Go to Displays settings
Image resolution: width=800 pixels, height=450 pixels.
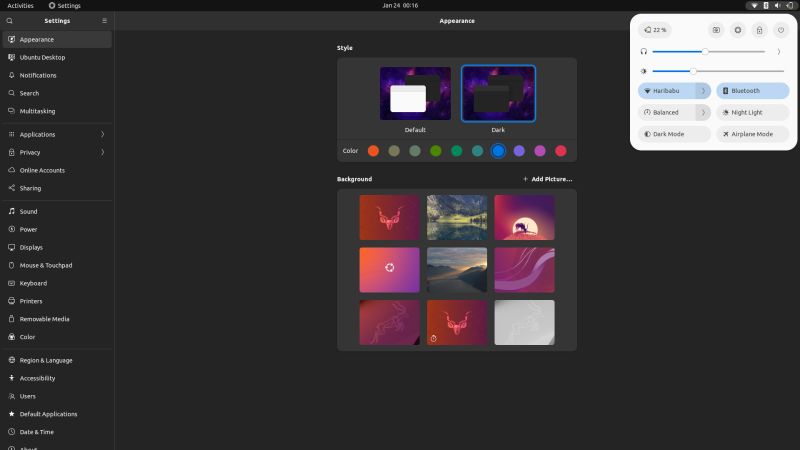(57, 247)
